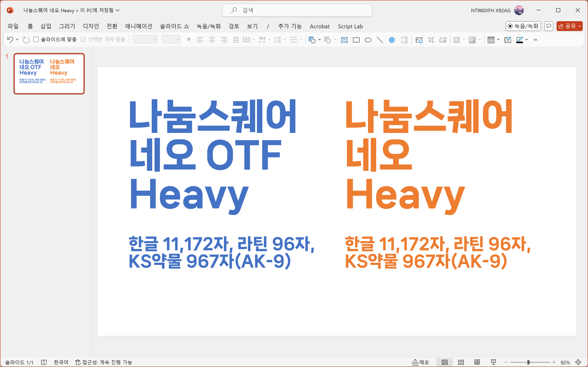The height and width of the screenshot is (367, 588).
Task: Click the 공유 share button
Action: pyautogui.click(x=567, y=26)
